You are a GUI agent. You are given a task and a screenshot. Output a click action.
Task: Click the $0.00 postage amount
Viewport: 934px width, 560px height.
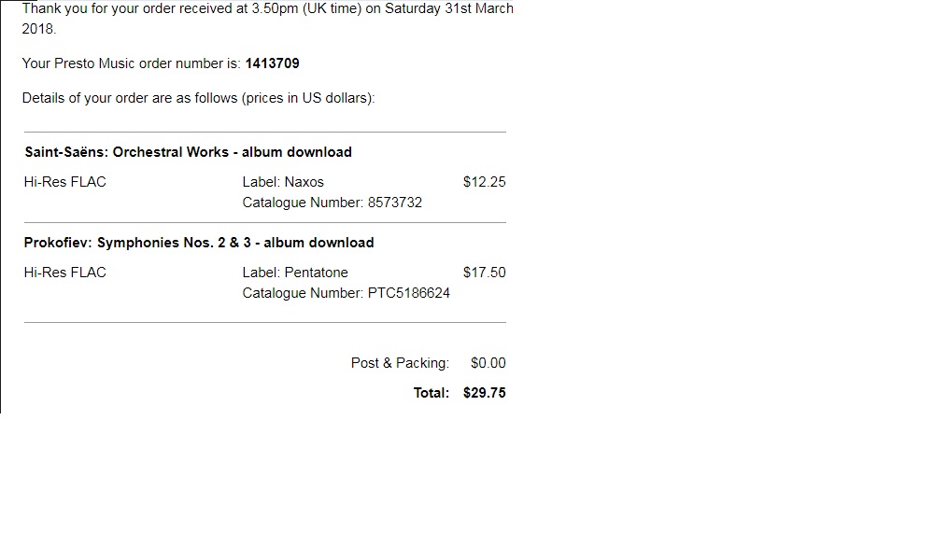[x=488, y=363]
